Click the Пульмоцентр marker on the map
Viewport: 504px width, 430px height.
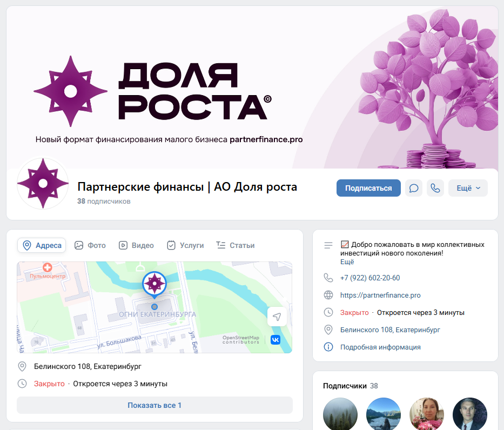click(x=48, y=272)
